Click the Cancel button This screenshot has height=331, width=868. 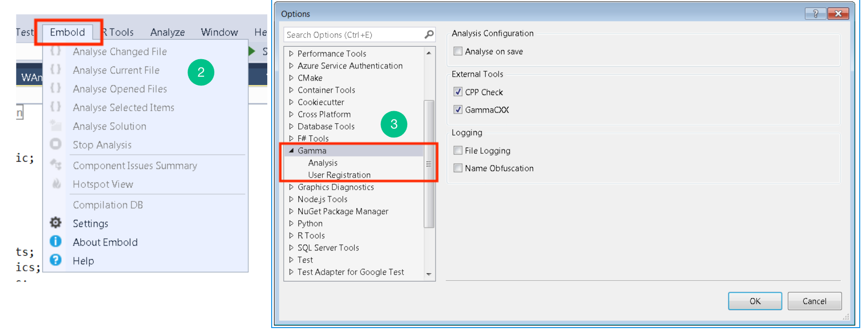(815, 301)
